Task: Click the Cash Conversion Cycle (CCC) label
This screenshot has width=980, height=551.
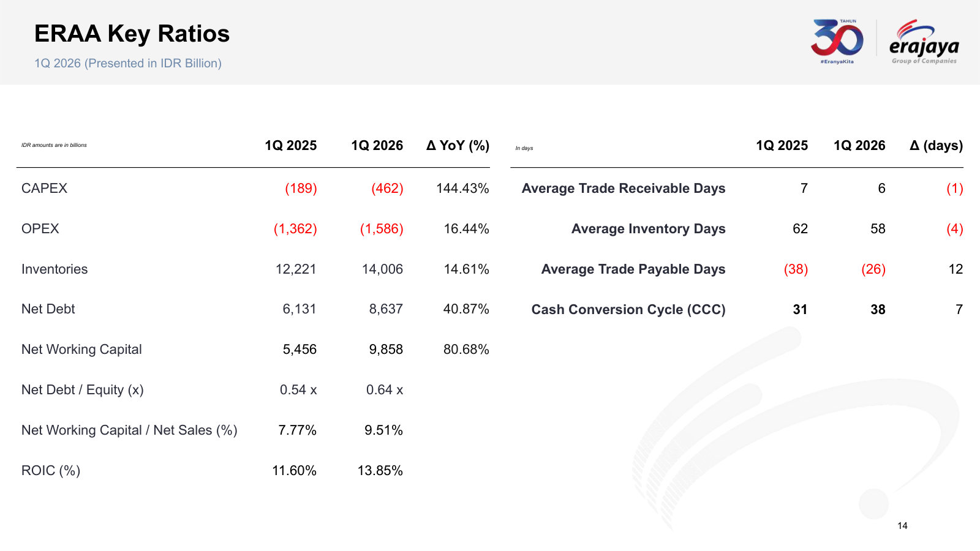Action: pos(628,310)
